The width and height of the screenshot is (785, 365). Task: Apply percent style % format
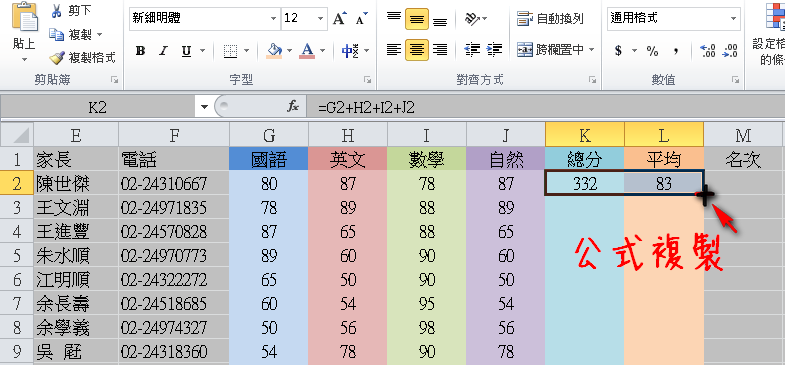click(652, 51)
